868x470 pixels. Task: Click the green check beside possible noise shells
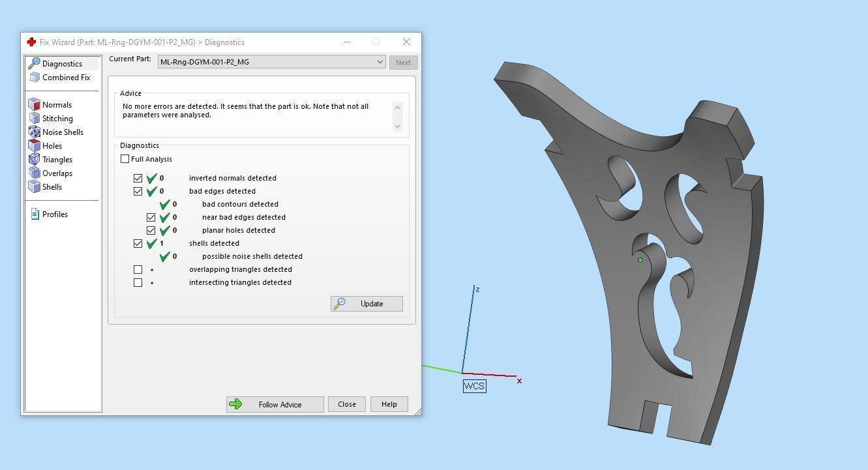pos(165,256)
